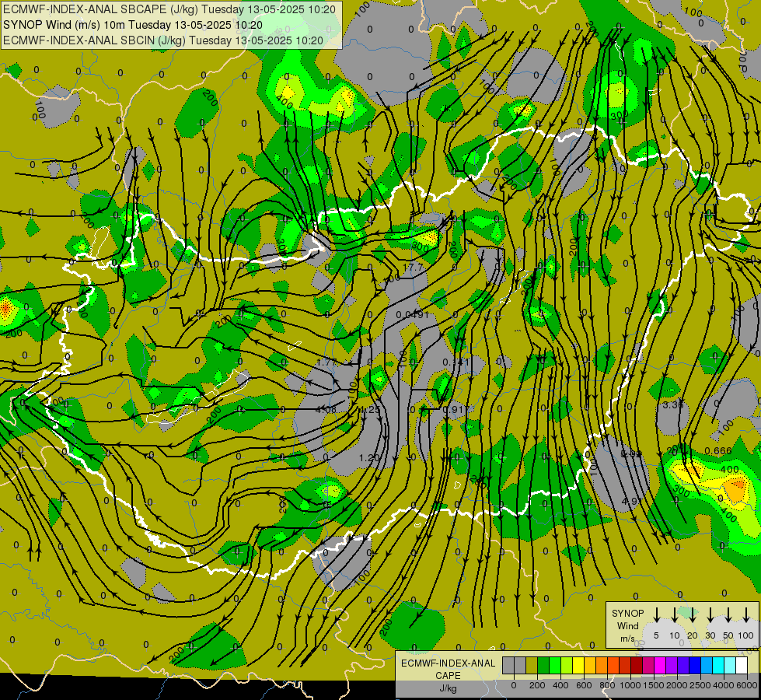Click the '0.666' value on the map

[x=718, y=451]
